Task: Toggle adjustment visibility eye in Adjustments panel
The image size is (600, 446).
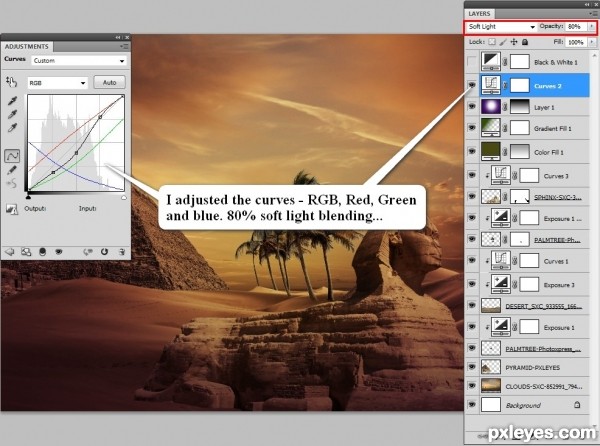Action: (59, 252)
